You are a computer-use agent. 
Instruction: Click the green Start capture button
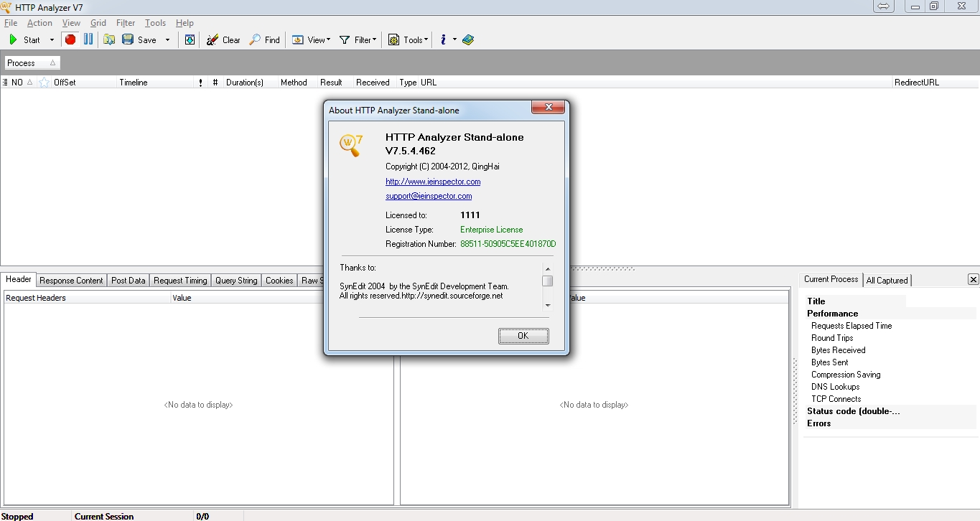(x=24, y=40)
